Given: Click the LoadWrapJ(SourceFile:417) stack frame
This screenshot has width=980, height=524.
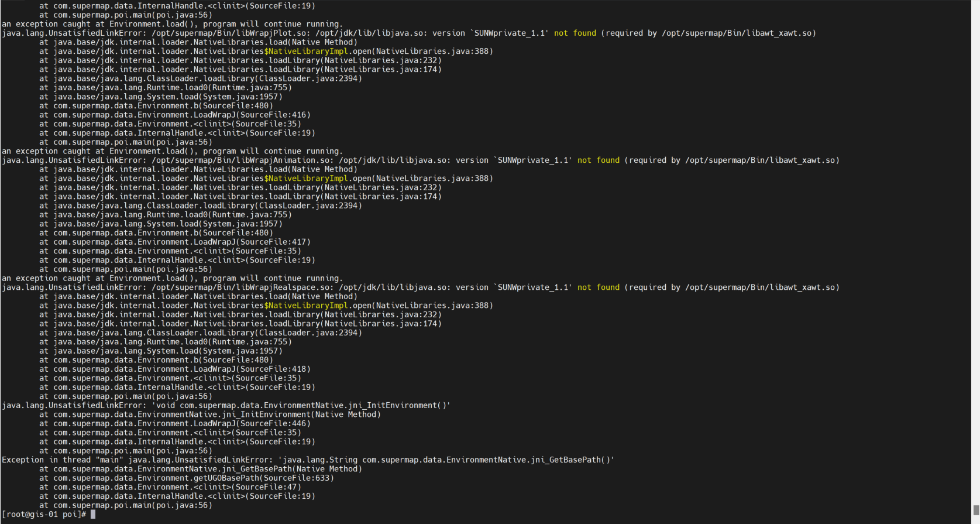Looking at the screenshot, I should (x=175, y=242).
